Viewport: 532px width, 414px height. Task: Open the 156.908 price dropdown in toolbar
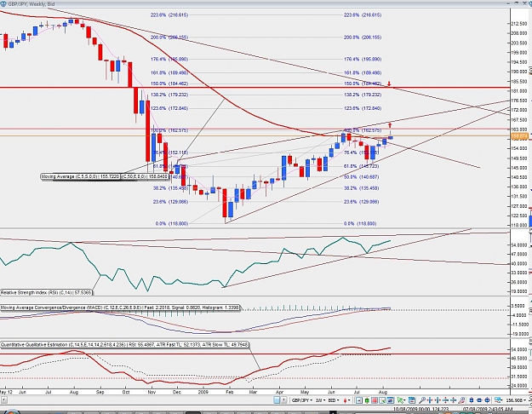pyautogui.click(x=516, y=400)
